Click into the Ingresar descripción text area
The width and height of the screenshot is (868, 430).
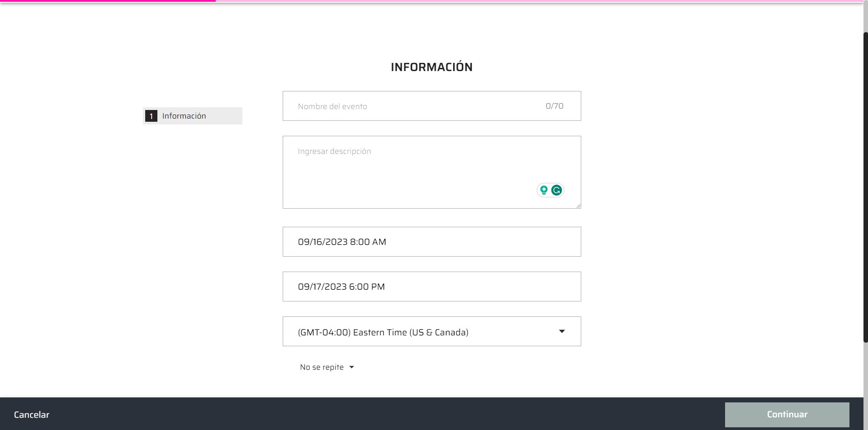coord(432,172)
